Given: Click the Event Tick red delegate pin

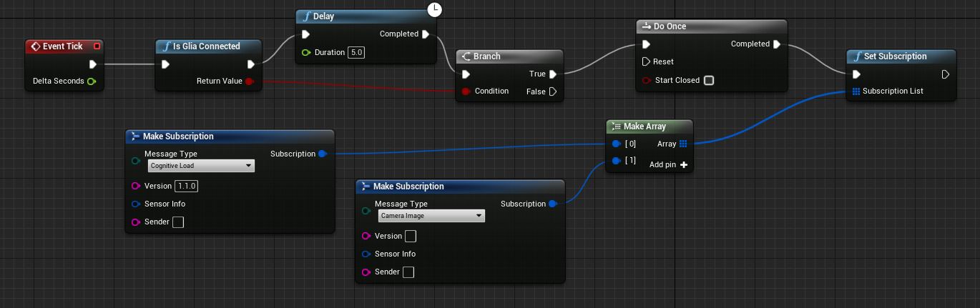Looking at the screenshot, I should pos(97,46).
